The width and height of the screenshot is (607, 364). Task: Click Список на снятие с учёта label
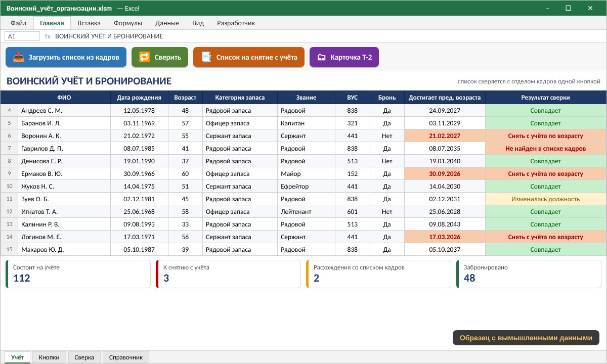pos(257,57)
